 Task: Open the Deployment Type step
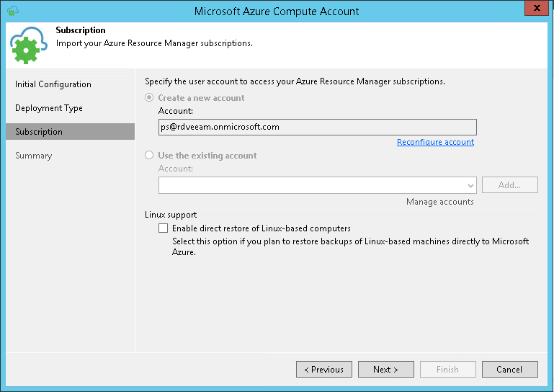coord(49,108)
